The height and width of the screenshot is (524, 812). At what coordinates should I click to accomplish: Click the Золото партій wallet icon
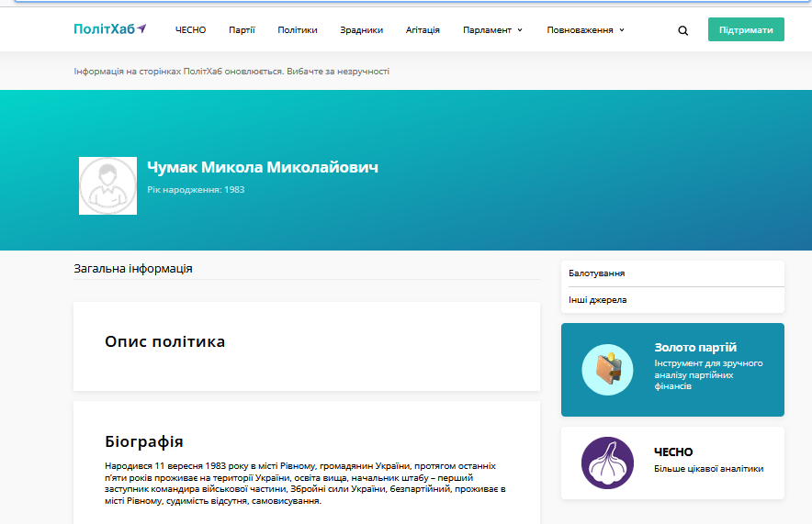pyautogui.click(x=607, y=370)
